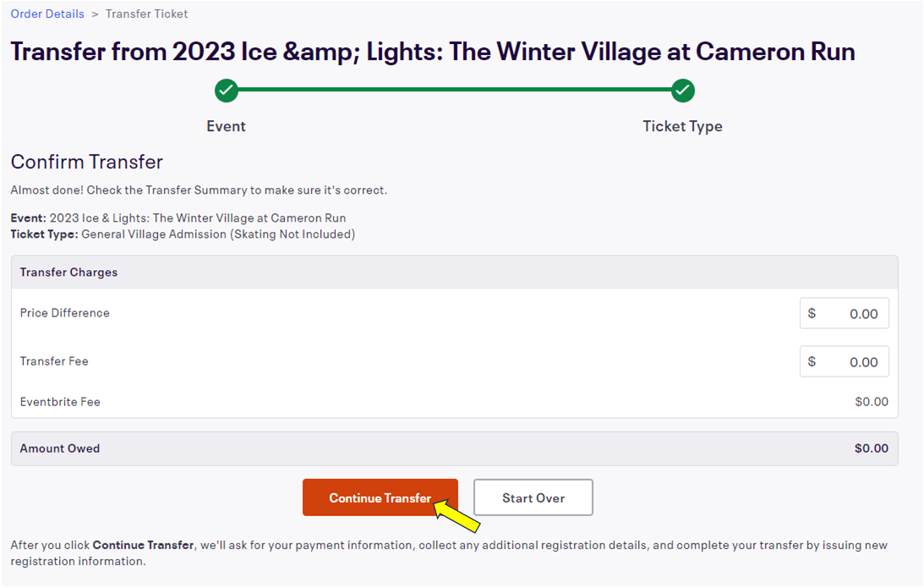The width and height of the screenshot is (924, 588).
Task: Click the General Village Admission ticket type text
Action: [x=218, y=234]
